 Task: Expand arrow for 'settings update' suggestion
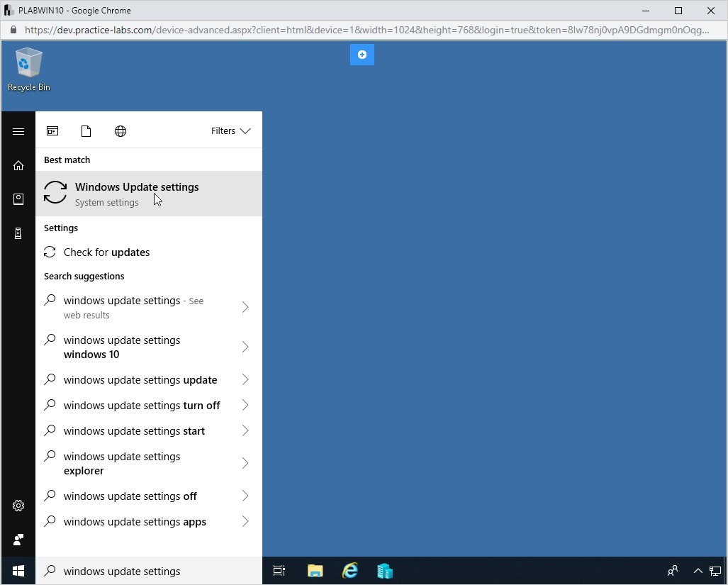coord(245,380)
